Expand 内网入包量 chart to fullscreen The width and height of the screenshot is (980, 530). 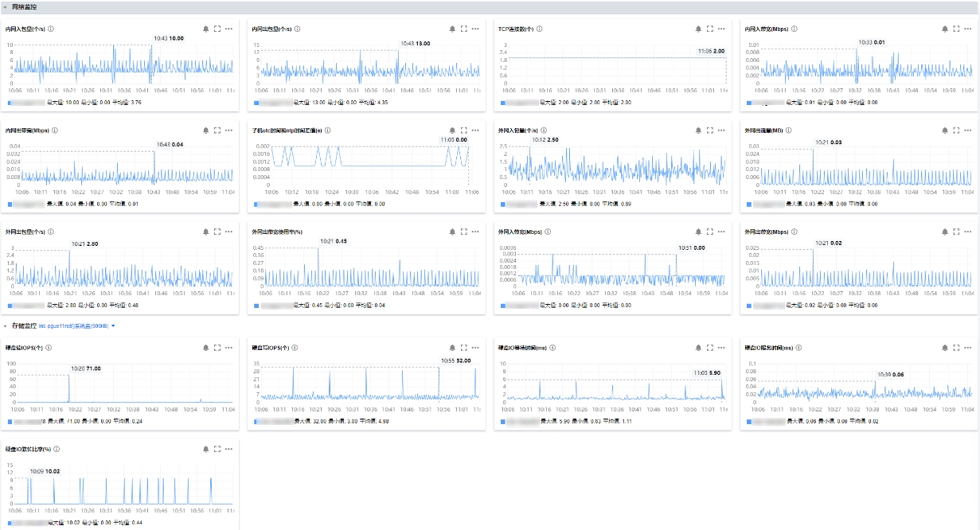(217, 29)
